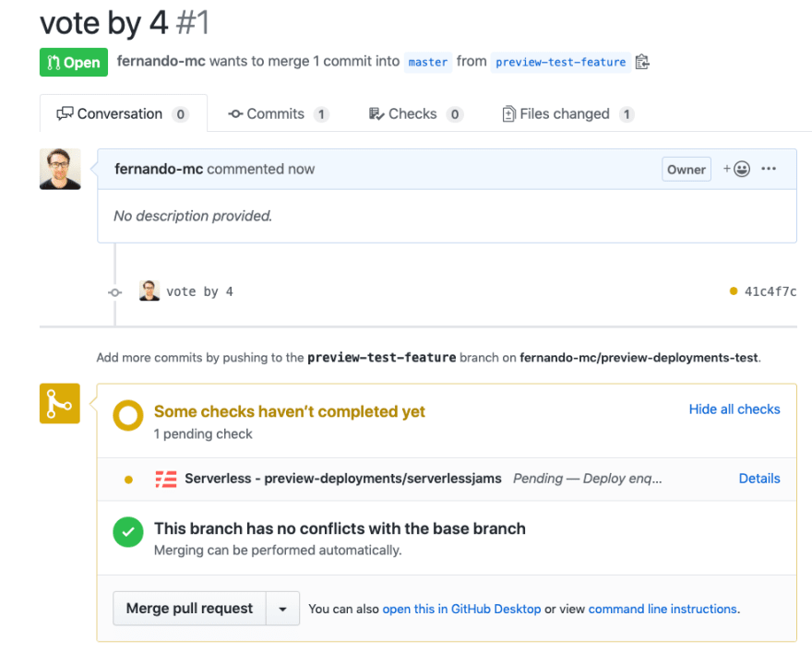Image resolution: width=812 pixels, height=652 pixels.
Task: Click the yellow pending status dot beside 41c4f7c
Action: 734,291
